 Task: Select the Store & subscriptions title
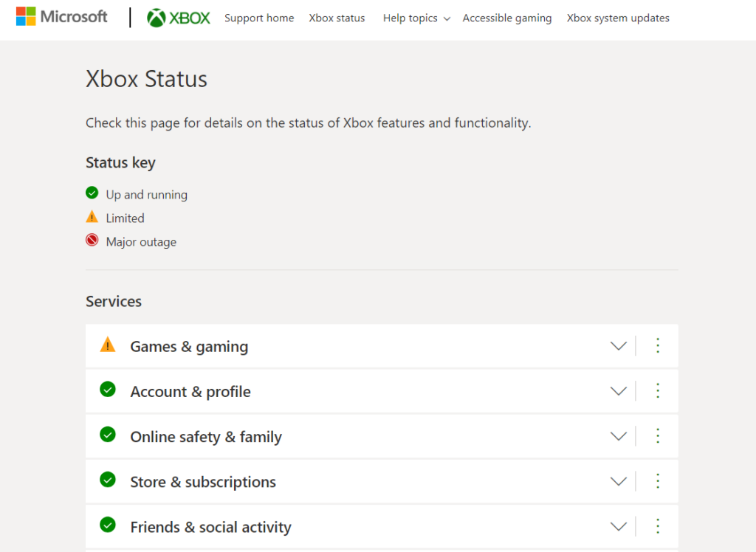coord(203,482)
